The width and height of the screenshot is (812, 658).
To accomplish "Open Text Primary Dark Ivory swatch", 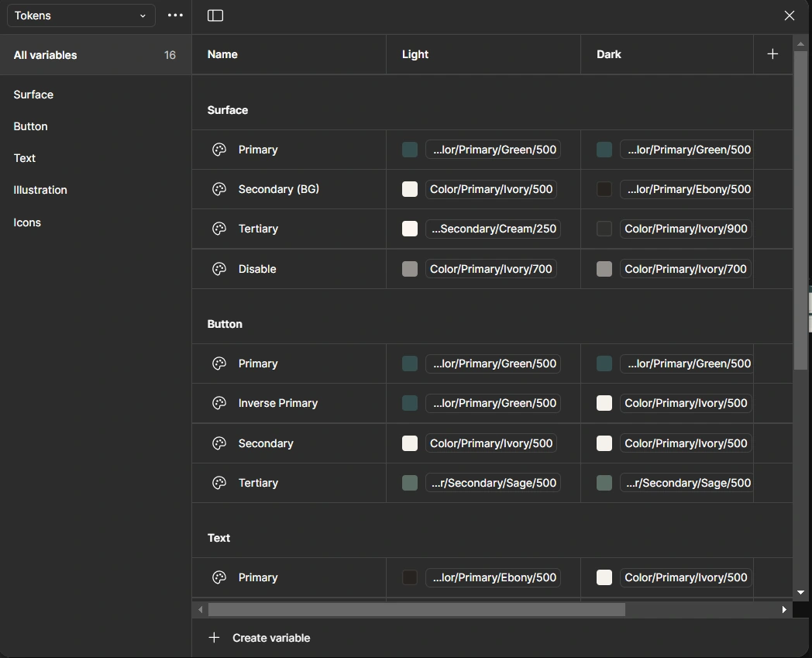I will (604, 577).
